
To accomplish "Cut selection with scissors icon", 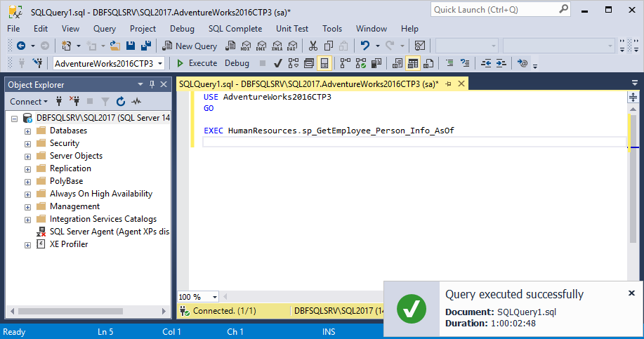I will tap(313, 46).
